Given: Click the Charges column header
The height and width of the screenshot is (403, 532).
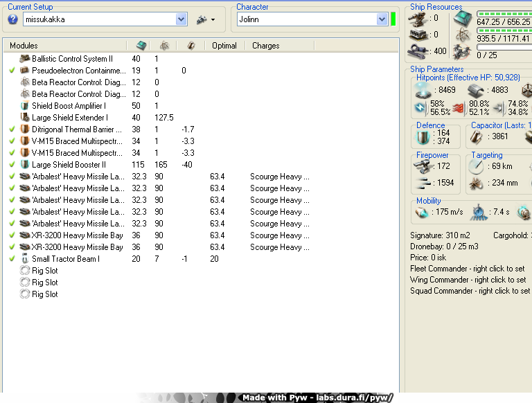Looking at the screenshot, I should tap(265, 46).
